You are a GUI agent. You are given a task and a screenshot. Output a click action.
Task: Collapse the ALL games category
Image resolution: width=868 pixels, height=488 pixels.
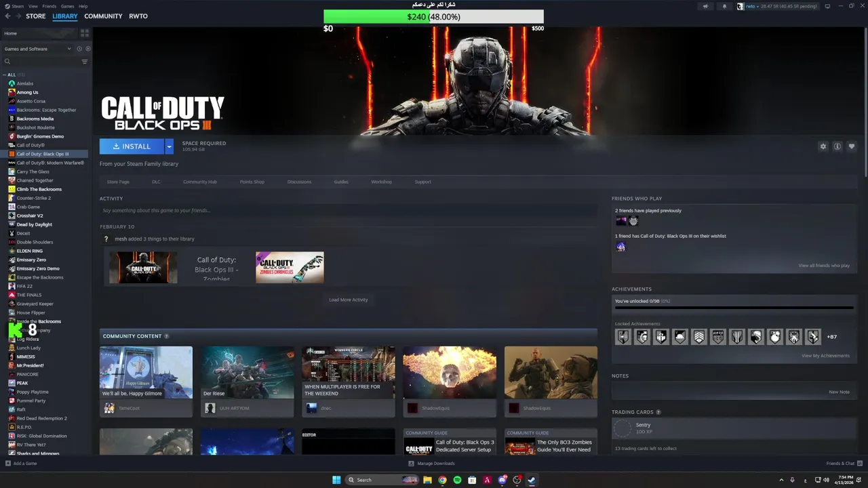tap(5, 75)
